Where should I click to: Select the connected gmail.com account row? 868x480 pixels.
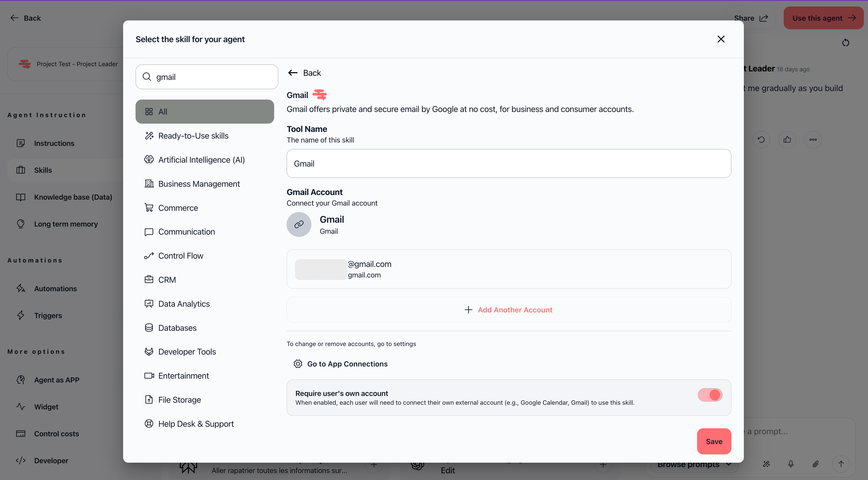pyautogui.click(x=509, y=269)
